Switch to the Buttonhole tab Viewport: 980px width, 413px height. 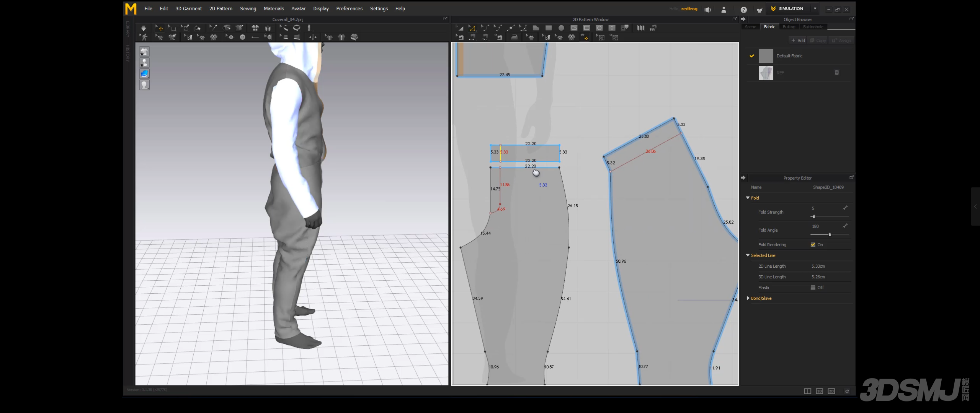813,27
